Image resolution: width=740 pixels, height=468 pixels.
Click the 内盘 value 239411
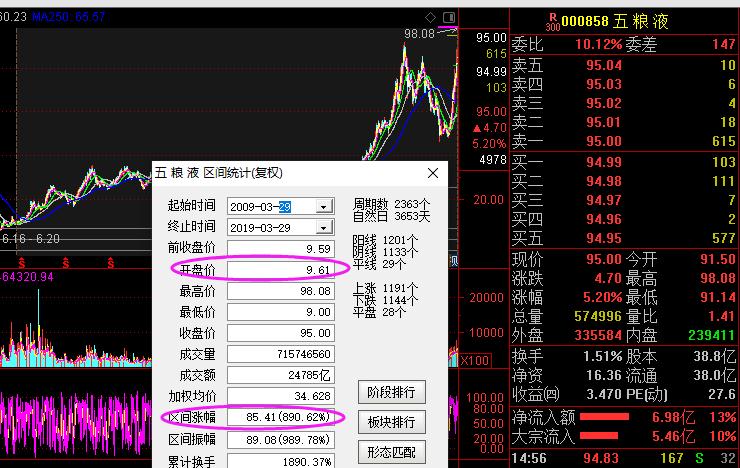[711, 335]
